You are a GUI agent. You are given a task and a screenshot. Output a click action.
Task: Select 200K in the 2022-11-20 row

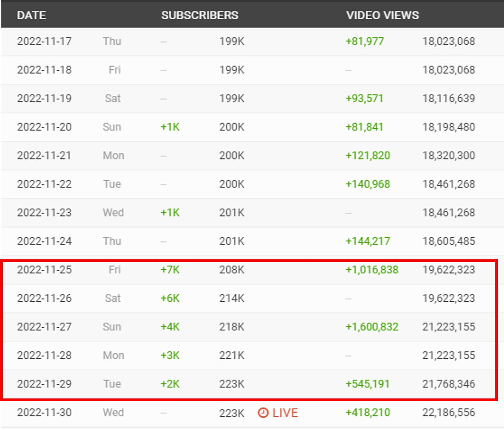[x=232, y=127]
